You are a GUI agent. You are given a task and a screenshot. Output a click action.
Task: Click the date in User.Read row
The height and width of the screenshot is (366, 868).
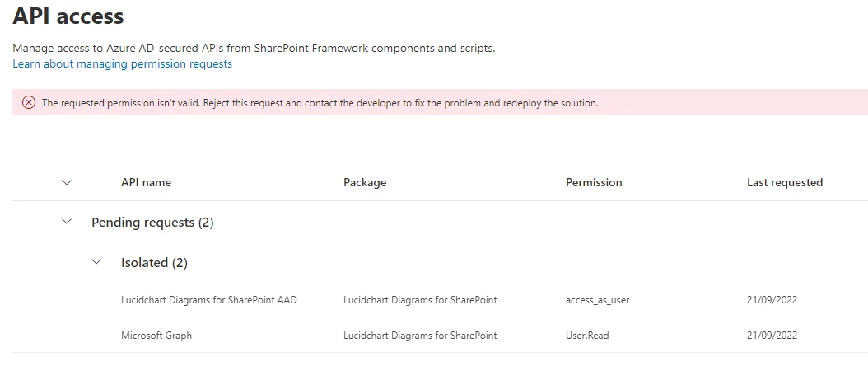(772, 335)
